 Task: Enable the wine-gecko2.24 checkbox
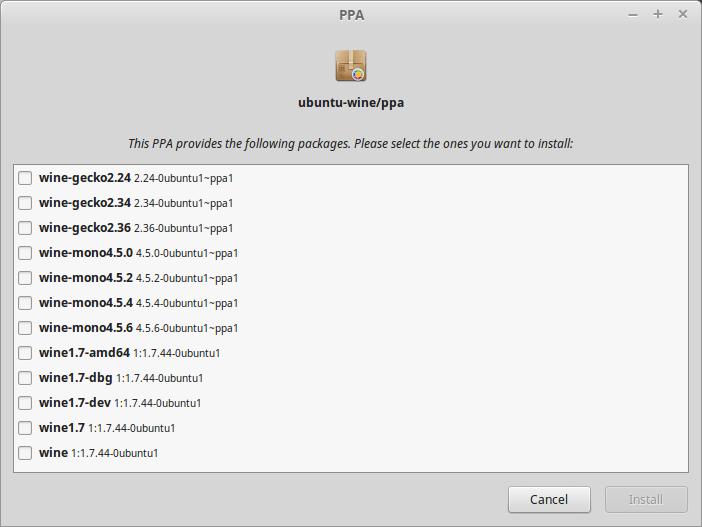tap(25, 178)
